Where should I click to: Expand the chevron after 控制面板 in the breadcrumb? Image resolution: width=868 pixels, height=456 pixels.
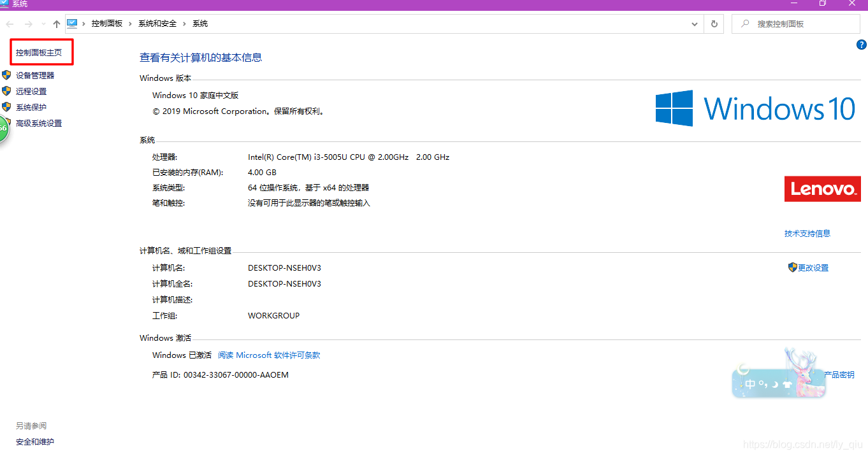click(131, 24)
